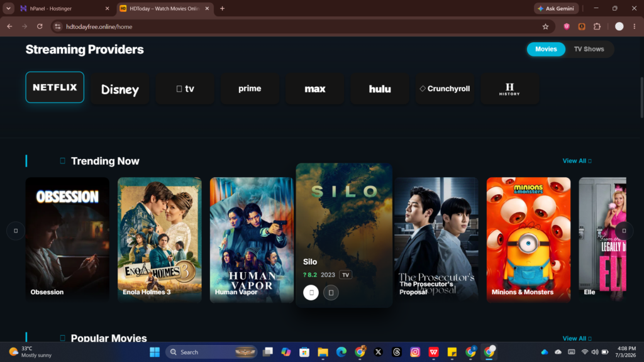Open the Chrome profile avatar
The width and height of the screenshot is (644, 362).
click(619, 26)
